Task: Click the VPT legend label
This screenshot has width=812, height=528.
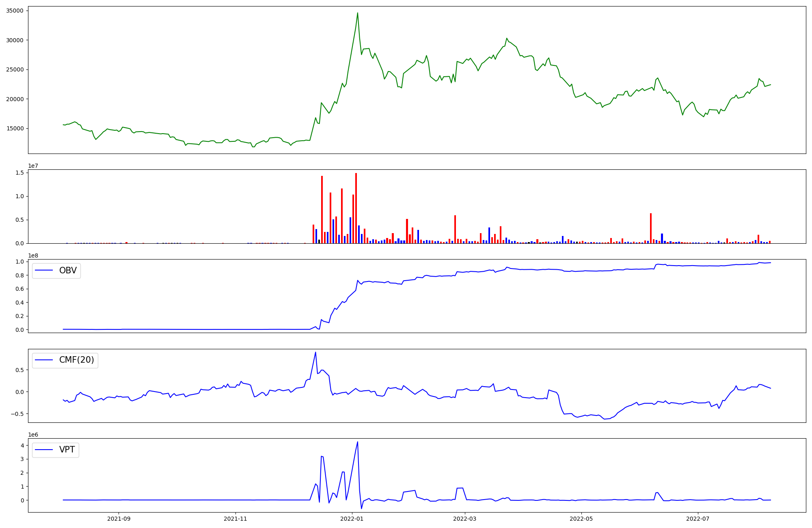Action: (x=67, y=450)
